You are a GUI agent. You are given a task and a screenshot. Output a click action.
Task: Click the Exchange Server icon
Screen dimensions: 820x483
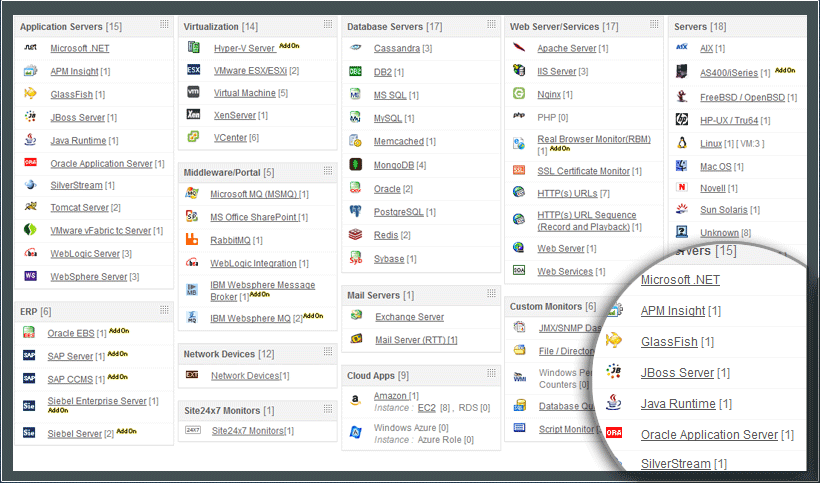[x=356, y=316]
